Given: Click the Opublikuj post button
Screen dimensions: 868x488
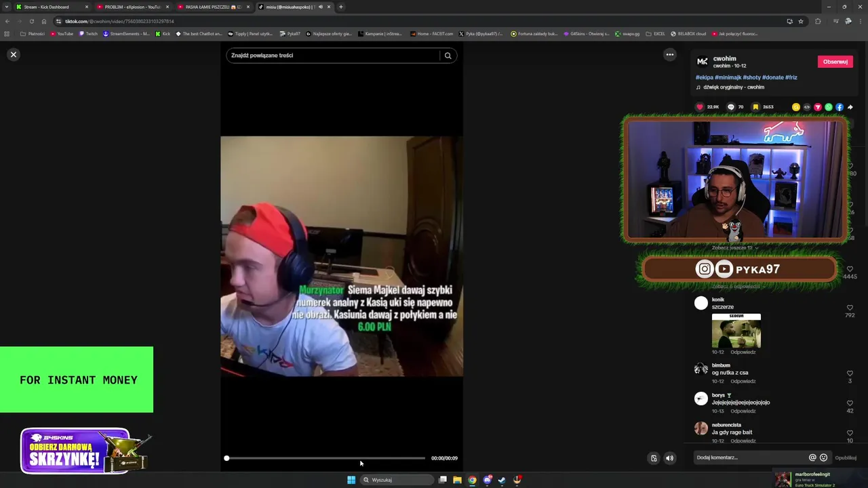Looking at the screenshot, I should tap(846, 457).
